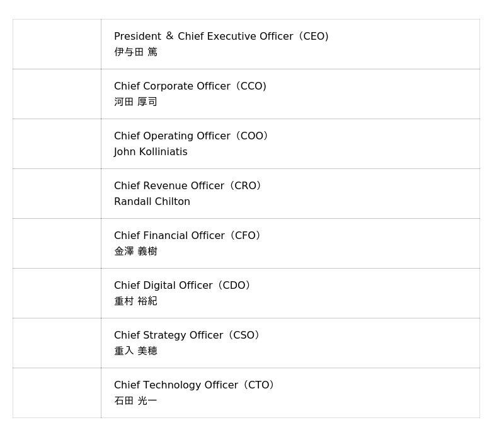This screenshot has height=437, width=504.
Task: Click the Chief Financial Officer (CFO) title
Action: (187, 236)
